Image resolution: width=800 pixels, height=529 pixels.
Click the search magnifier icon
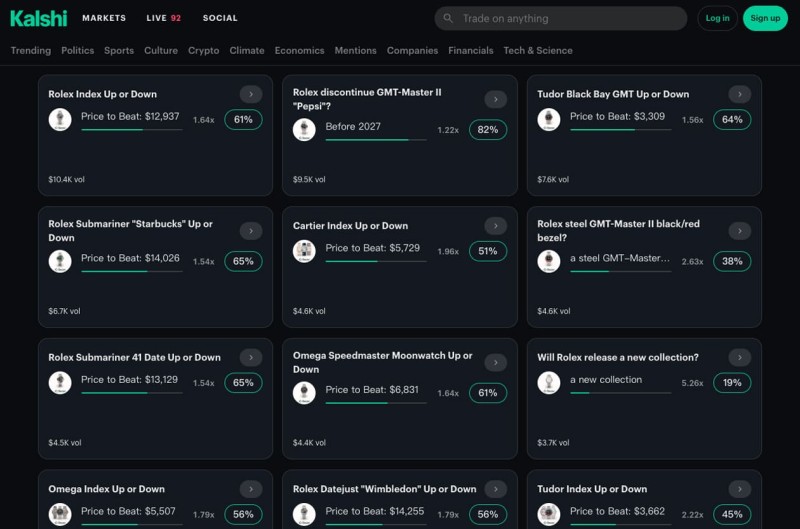click(x=448, y=18)
